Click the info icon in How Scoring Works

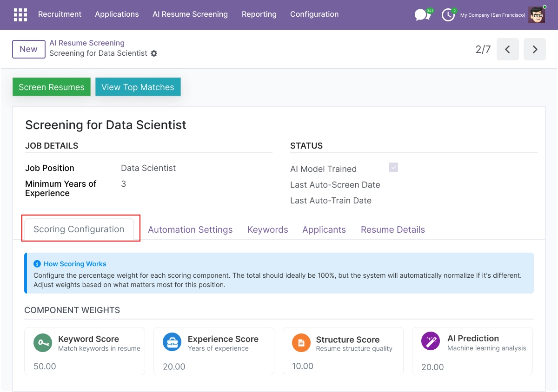click(37, 264)
